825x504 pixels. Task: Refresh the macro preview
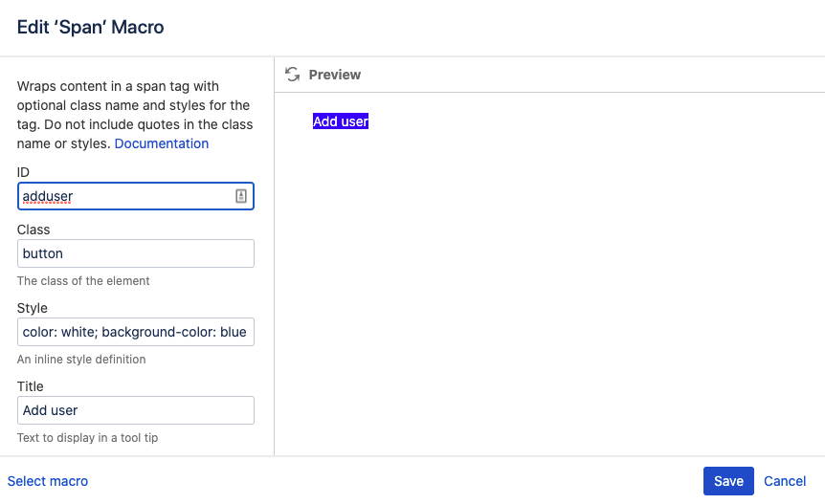click(293, 75)
